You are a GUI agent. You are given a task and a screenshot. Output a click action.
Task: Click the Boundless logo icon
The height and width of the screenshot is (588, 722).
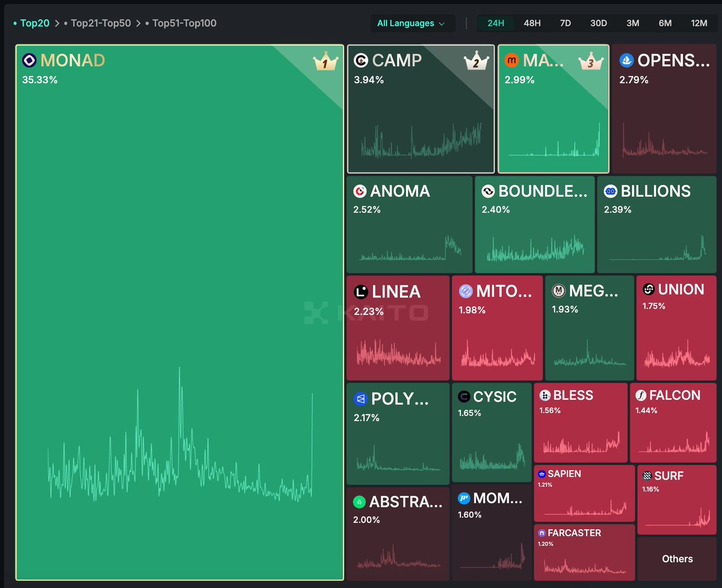click(488, 191)
